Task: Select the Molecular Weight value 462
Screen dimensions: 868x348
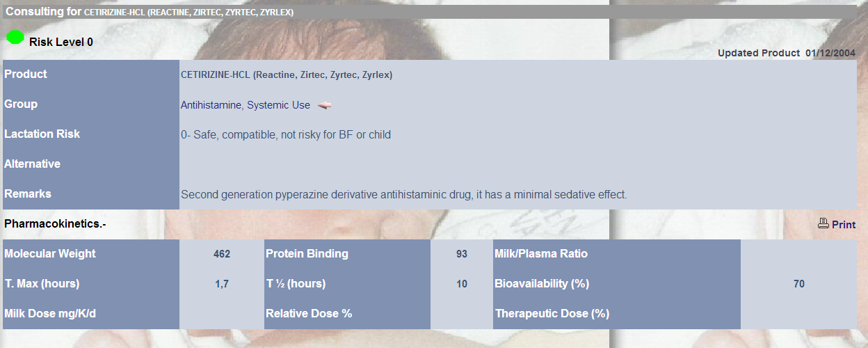Action: point(222,254)
